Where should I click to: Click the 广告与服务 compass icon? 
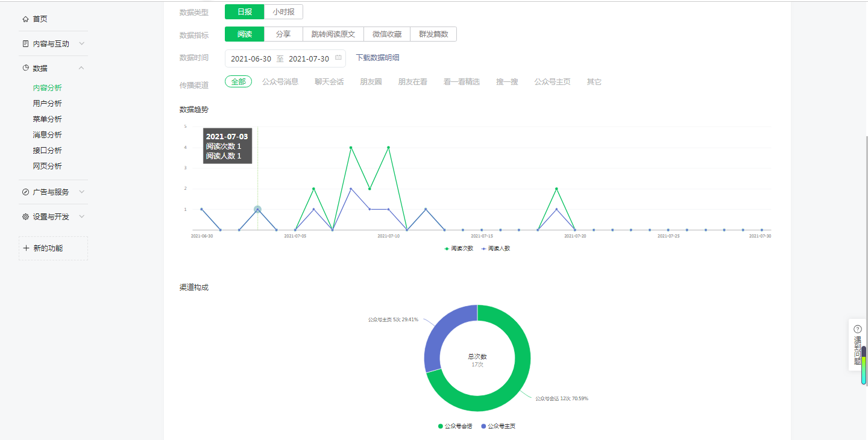click(x=25, y=192)
